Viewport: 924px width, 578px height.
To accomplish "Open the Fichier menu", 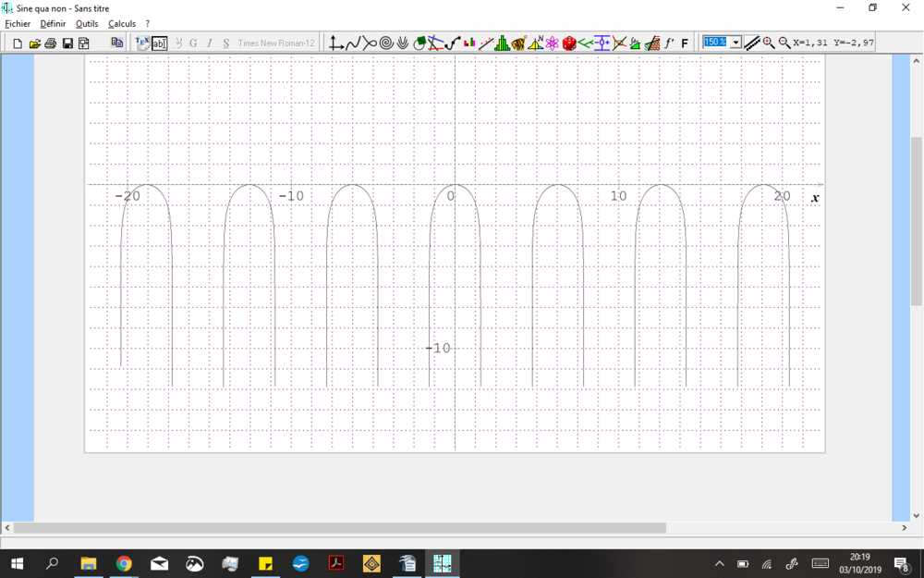I will (18, 23).
